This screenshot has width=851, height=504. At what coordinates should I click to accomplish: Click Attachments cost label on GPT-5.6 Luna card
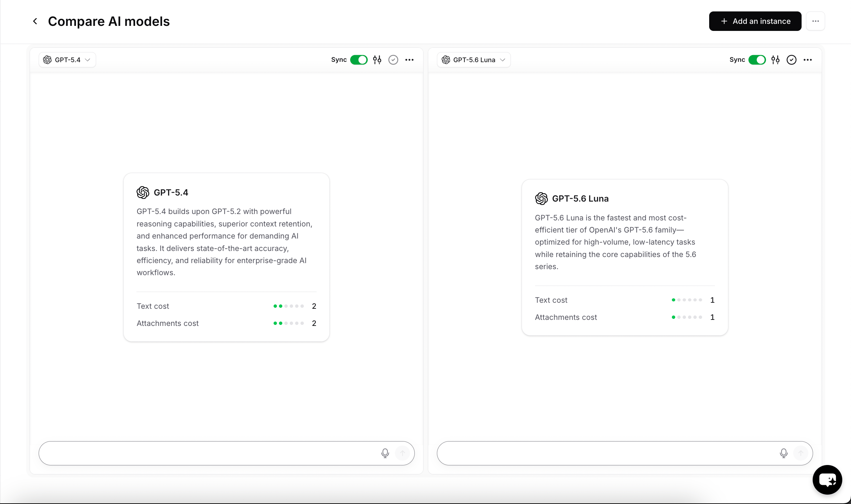pos(566,317)
